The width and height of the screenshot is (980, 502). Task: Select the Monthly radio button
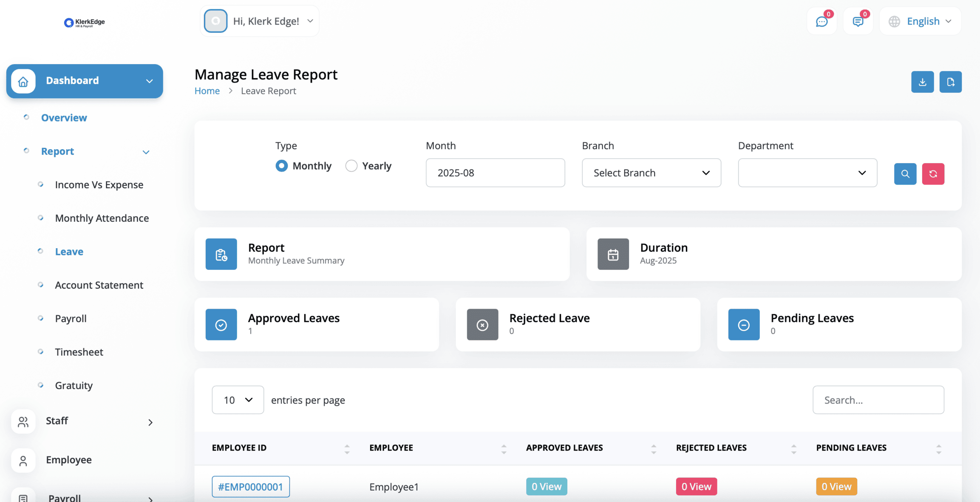pyautogui.click(x=282, y=166)
